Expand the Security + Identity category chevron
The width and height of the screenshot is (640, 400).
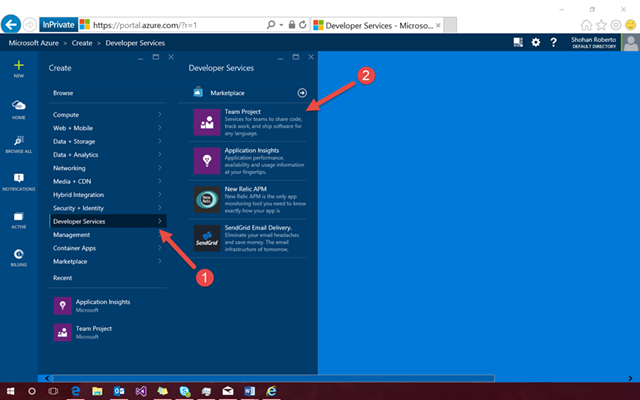[160, 208]
